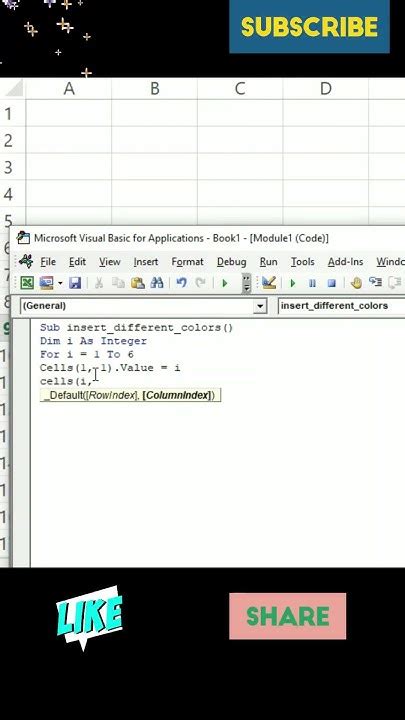Click the Paste clipboard icon
Screen dimensions: 405x720
[138, 283]
